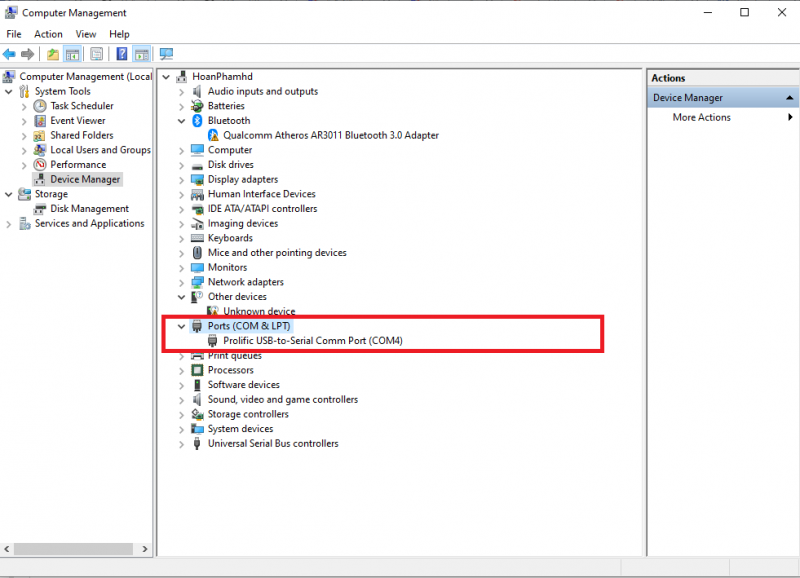The height and width of the screenshot is (578, 800).
Task: Collapse the Other devices category
Action: pyautogui.click(x=182, y=297)
